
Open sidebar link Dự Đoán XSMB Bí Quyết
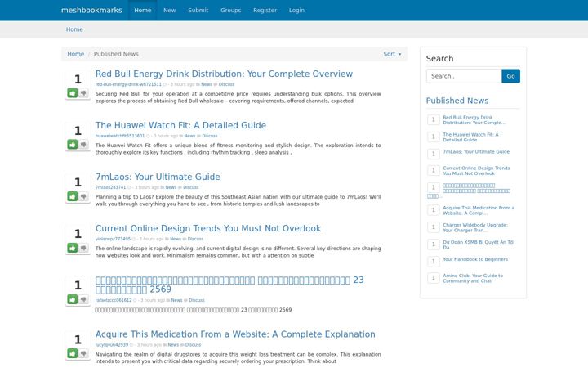click(x=479, y=245)
